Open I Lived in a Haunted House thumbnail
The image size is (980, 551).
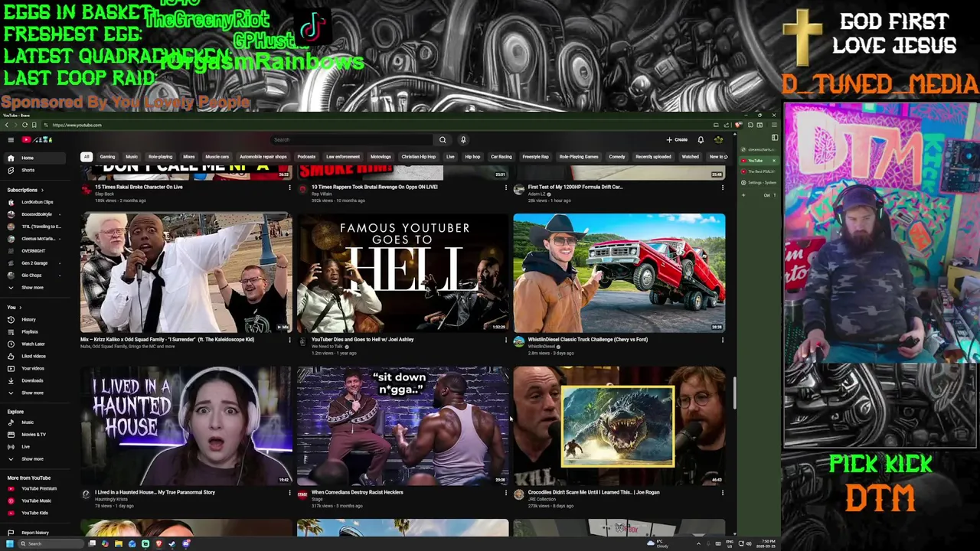[x=186, y=426]
